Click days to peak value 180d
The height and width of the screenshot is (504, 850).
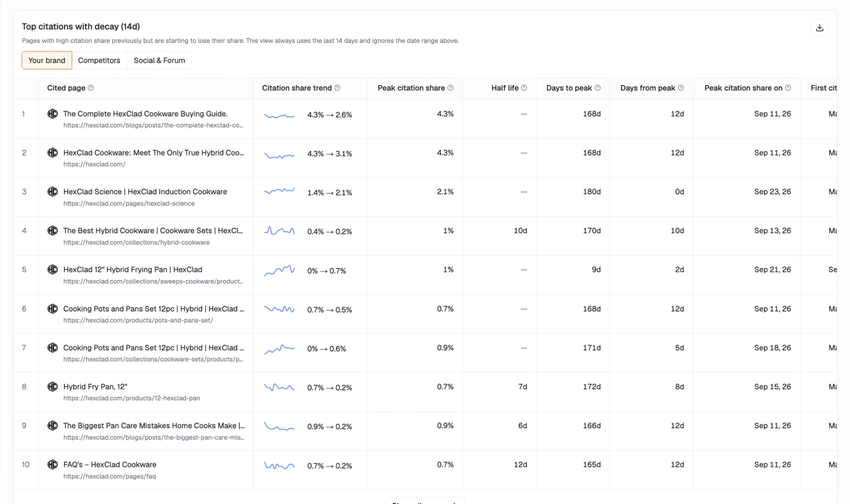click(591, 192)
